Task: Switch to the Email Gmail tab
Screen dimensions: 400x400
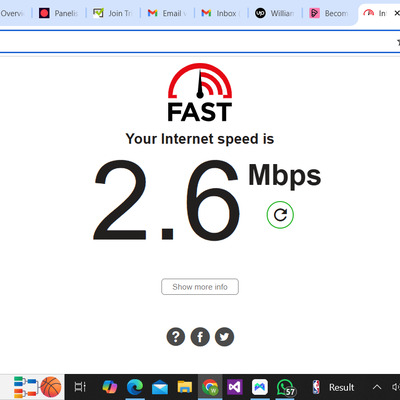Action: (167, 13)
